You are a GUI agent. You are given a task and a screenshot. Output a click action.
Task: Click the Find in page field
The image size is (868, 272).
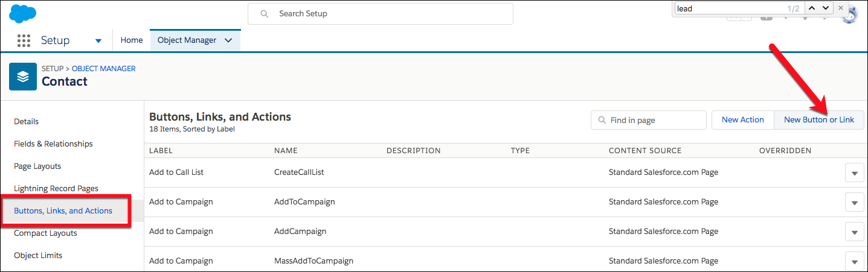tap(649, 120)
